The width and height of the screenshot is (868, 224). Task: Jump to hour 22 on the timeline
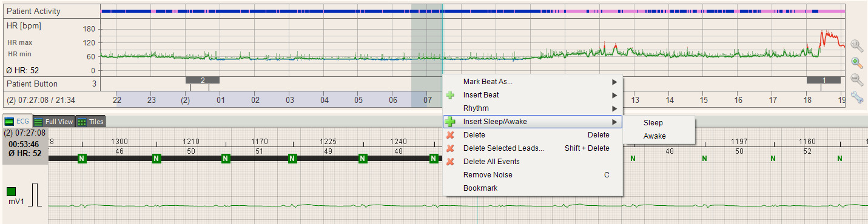[117, 100]
